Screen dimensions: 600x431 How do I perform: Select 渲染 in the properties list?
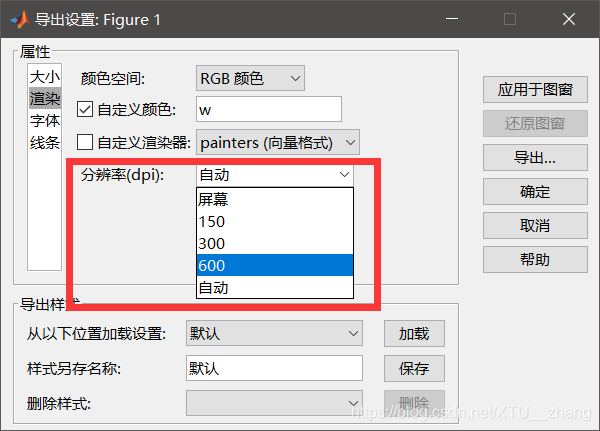45,99
